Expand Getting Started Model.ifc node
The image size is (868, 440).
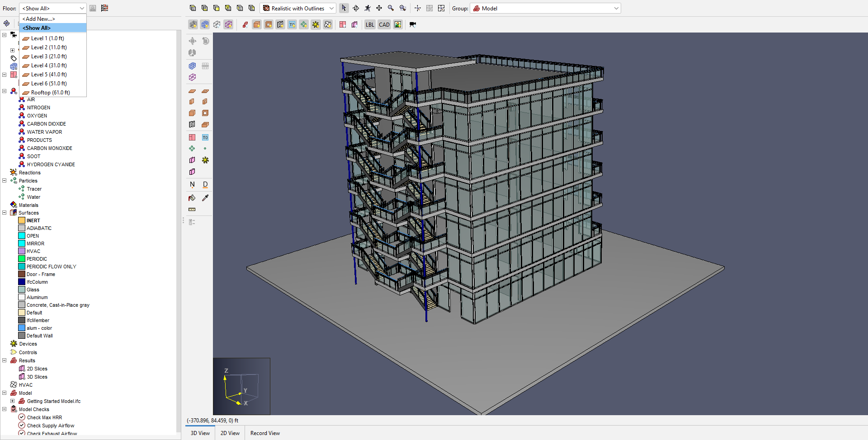(x=13, y=401)
